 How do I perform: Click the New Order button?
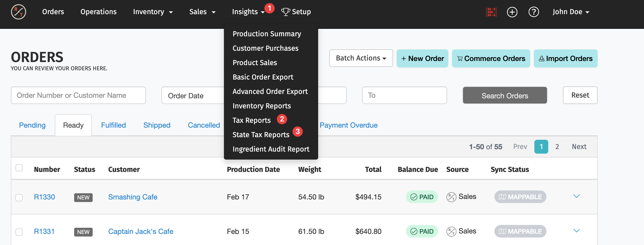(422, 58)
